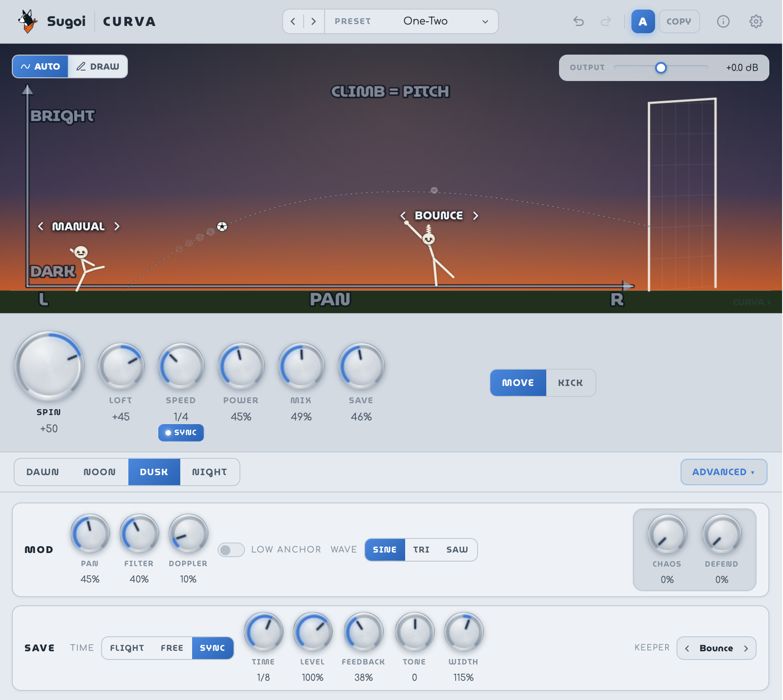The image size is (783, 700).
Task: Select the next kicker mode after MANUAL
Action: (x=117, y=226)
